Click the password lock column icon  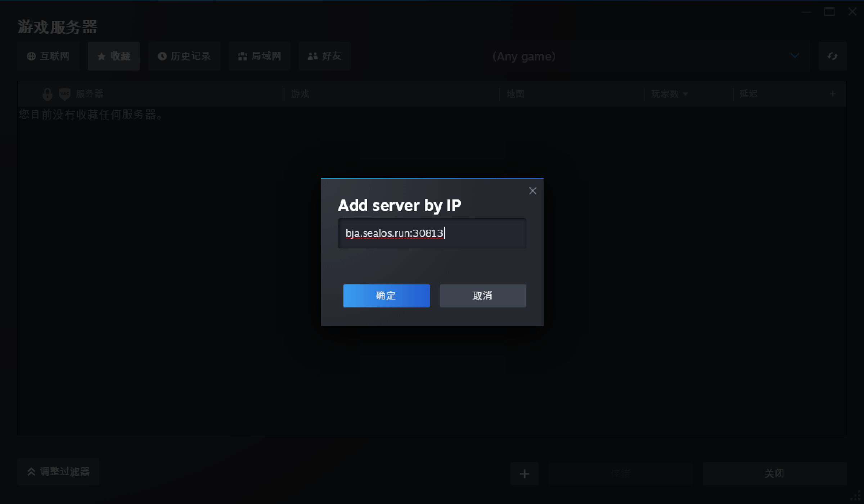47,94
